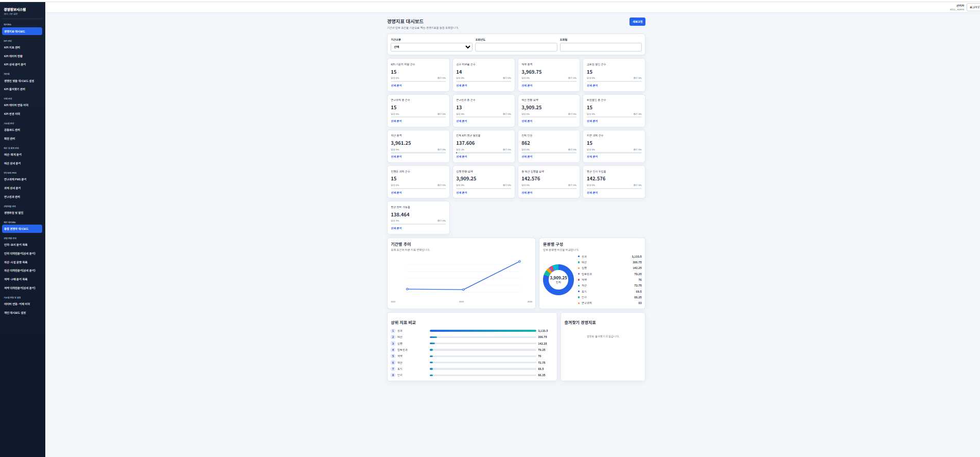
Task: Click the donut chart in 분류별 구성
Action: click(558, 279)
